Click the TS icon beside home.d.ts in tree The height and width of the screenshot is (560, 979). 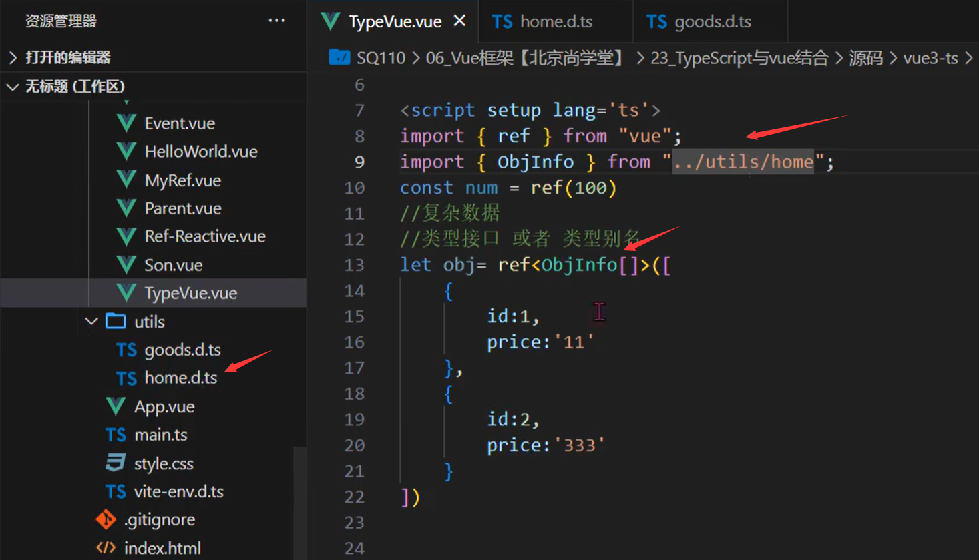(126, 378)
